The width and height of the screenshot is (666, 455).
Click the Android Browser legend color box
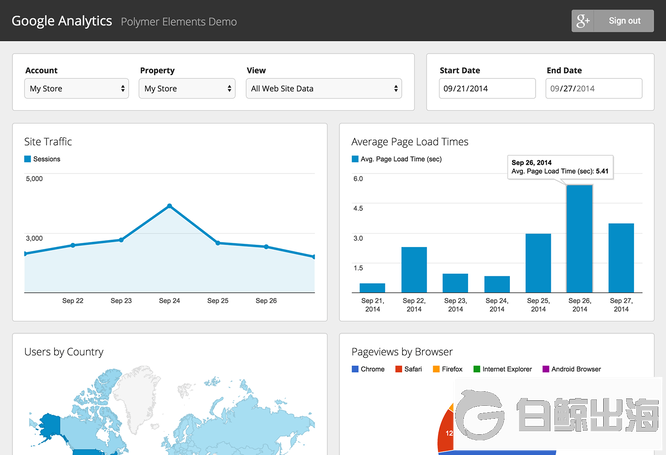[546, 370]
